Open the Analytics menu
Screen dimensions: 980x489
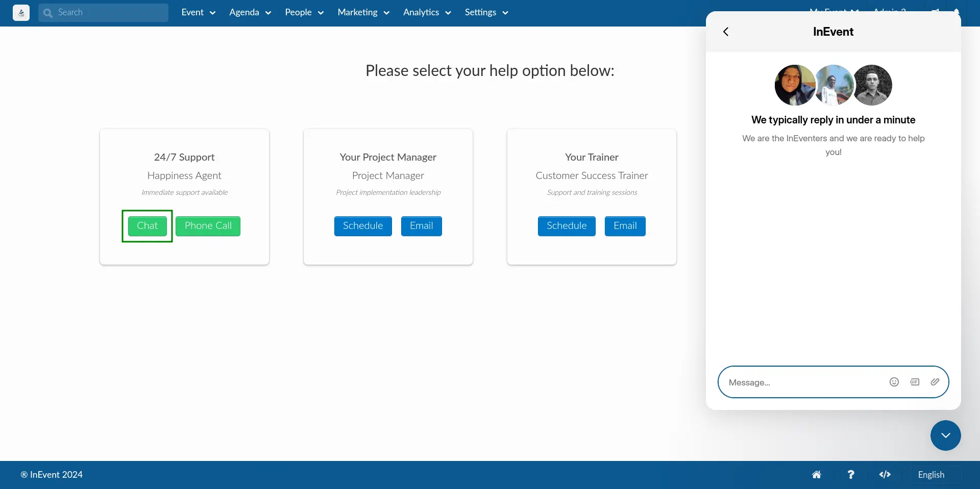tap(427, 13)
